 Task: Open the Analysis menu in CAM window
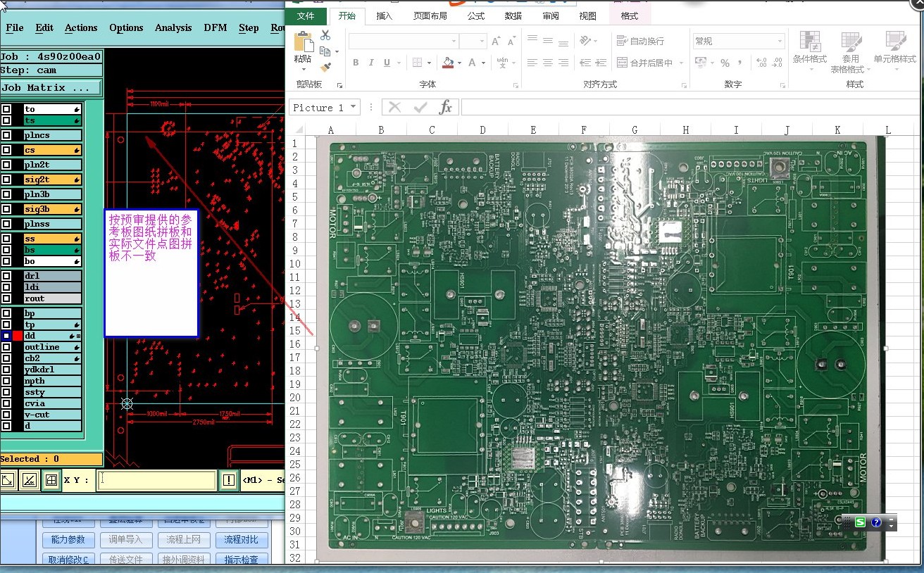pos(173,27)
